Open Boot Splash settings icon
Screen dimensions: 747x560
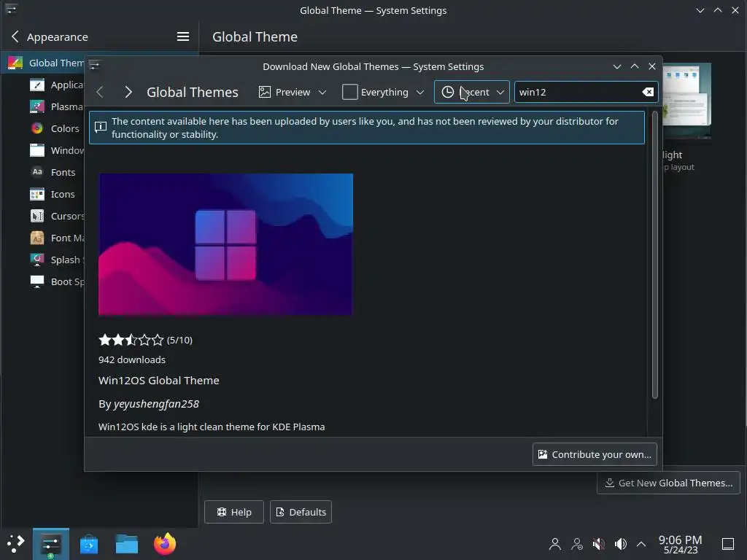[37, 282]
